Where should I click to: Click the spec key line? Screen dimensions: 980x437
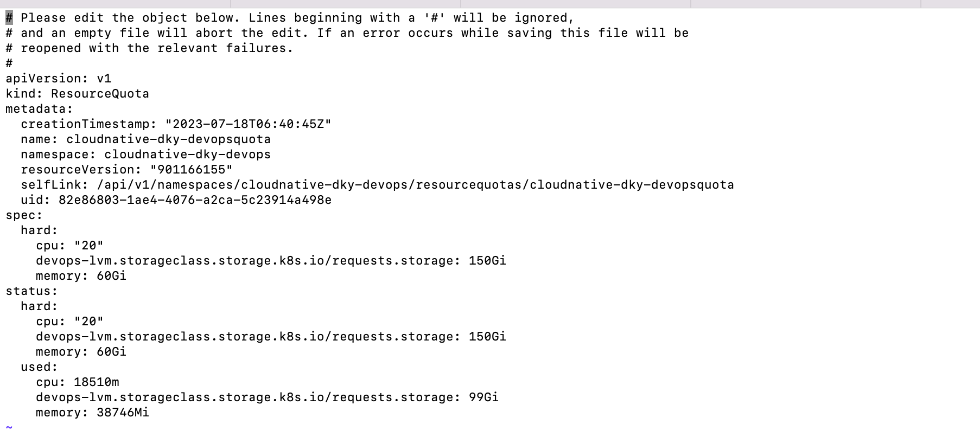coord(24,215)
